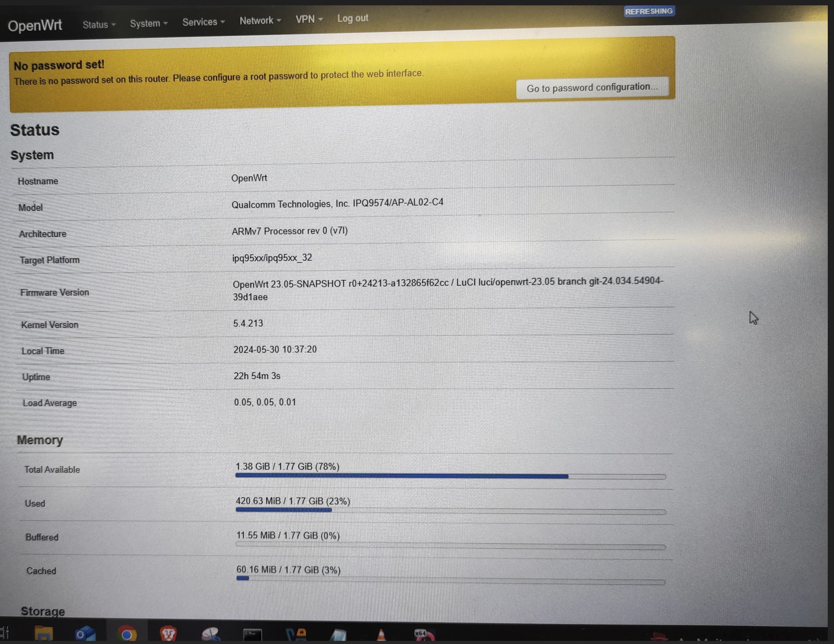Open the notepad-style taskbar icon
Screen dimensions: 834x644
(338, 635)
